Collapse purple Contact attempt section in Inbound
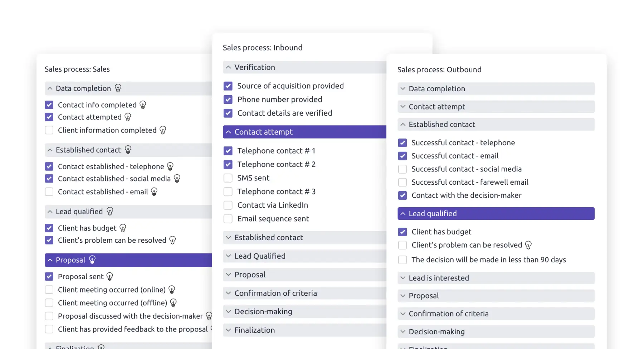The width and height of the screenshot is (644, 349). click(x=304, y=132)
